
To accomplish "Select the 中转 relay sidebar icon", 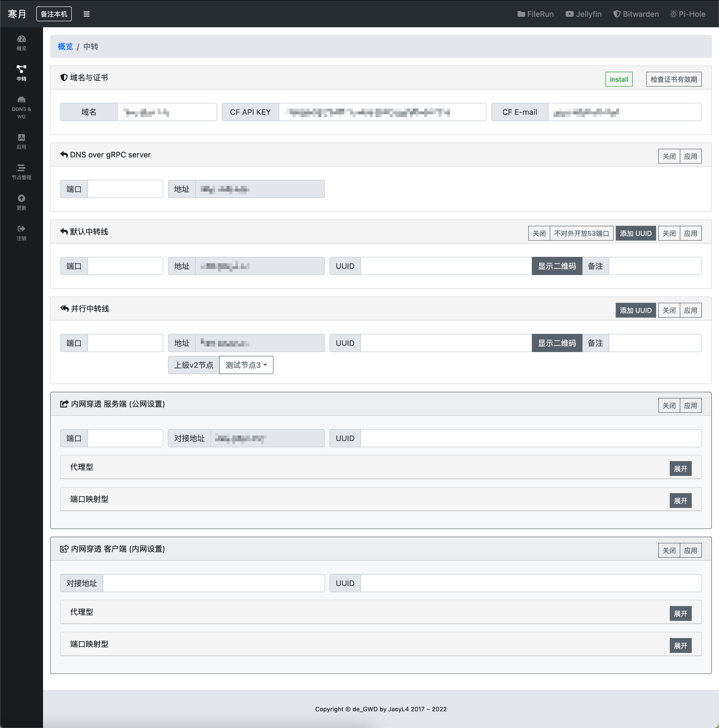I will 21,73.
